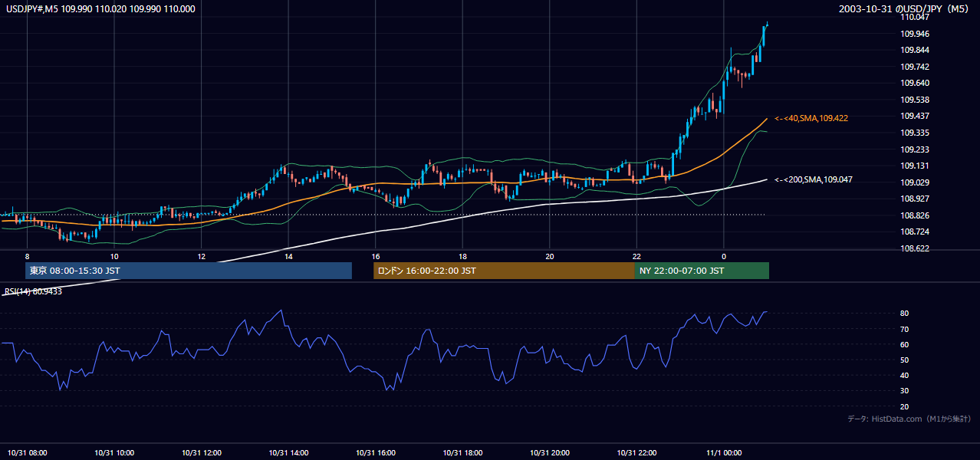The width and height of the screenshot is (980, 460).
Task: Click the 10/31 22:00 bottom date label
Action: pos(637,453)
